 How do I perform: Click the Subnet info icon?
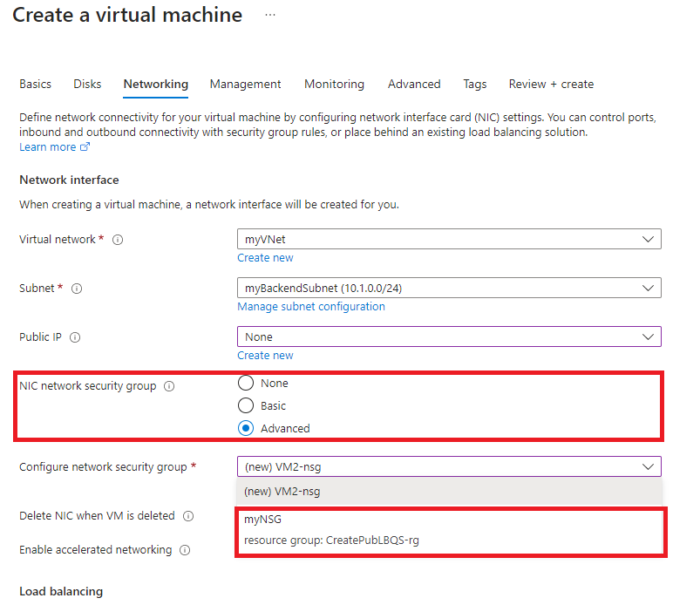tap(78, 288)
